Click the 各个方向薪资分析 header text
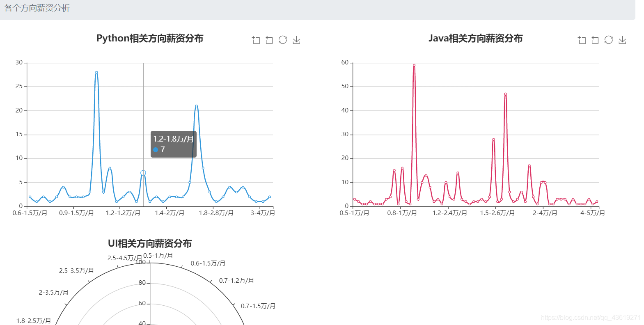Screen dimensions: 644x325 (37, 8)
